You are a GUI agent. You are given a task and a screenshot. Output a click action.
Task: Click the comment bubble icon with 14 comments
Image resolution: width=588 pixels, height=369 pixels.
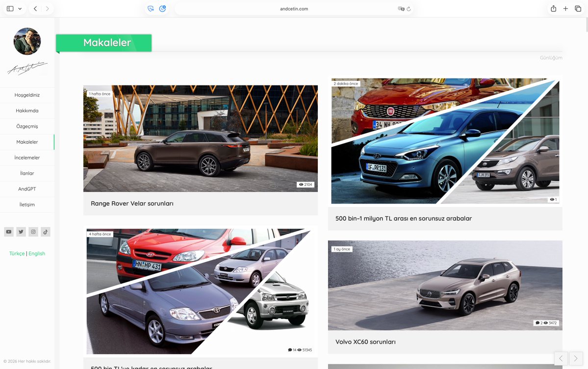pyautogui.click(x=290, y=350)
